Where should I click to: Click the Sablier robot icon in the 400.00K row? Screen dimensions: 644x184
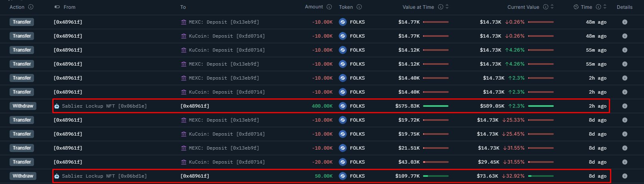pos(57,106)
